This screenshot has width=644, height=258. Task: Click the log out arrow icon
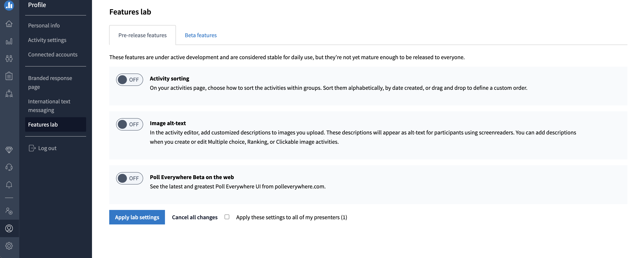32,148
